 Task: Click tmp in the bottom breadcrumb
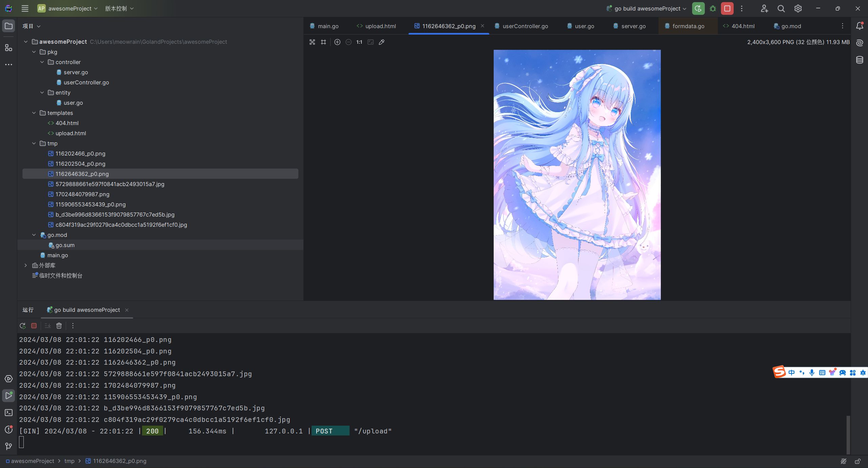coord(69,461)
